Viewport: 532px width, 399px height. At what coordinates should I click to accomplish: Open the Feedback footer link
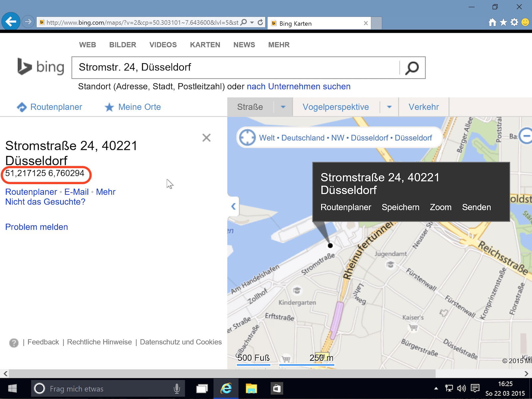pos(43,342)
